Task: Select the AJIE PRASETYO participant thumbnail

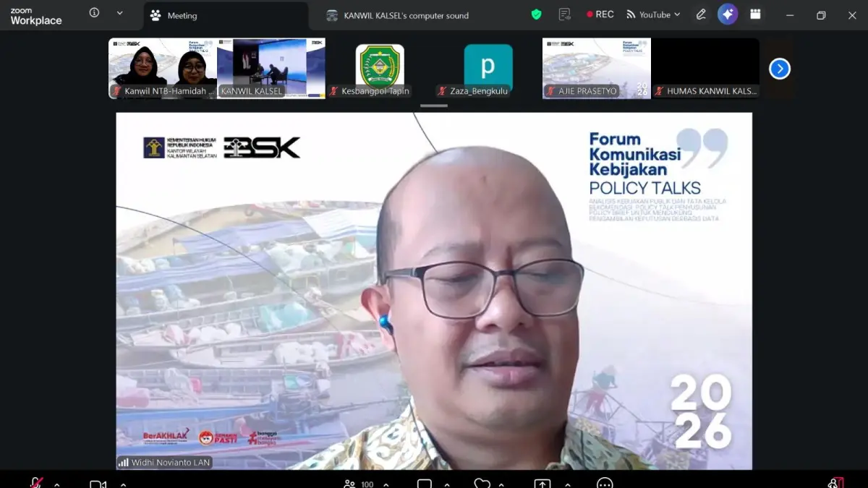Action: [597, 68]
